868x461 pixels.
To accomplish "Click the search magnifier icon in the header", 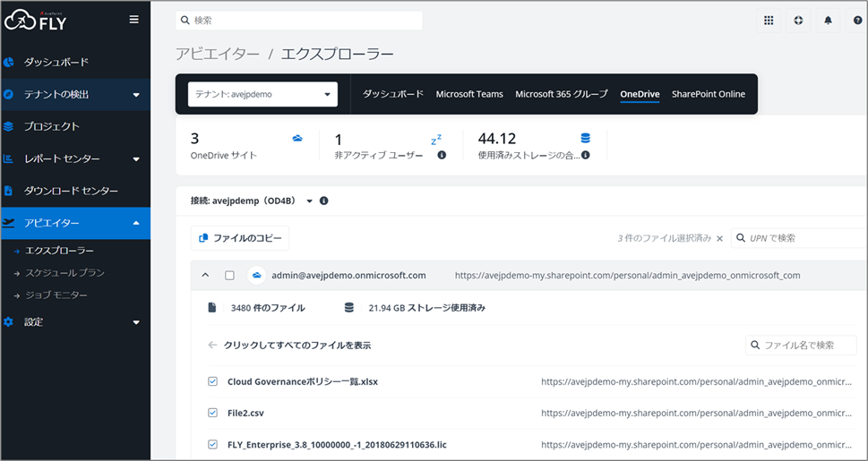I will [186, 21].
